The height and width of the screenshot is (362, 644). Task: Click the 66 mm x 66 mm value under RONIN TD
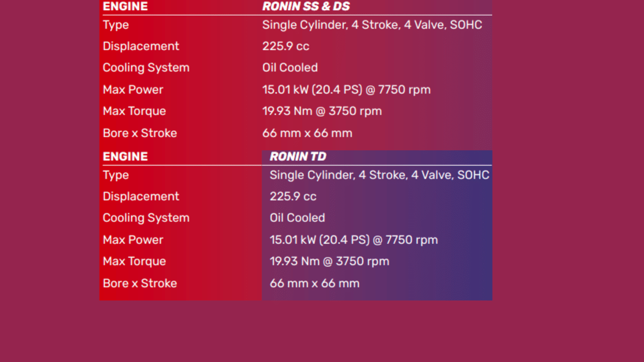(314, 283)
